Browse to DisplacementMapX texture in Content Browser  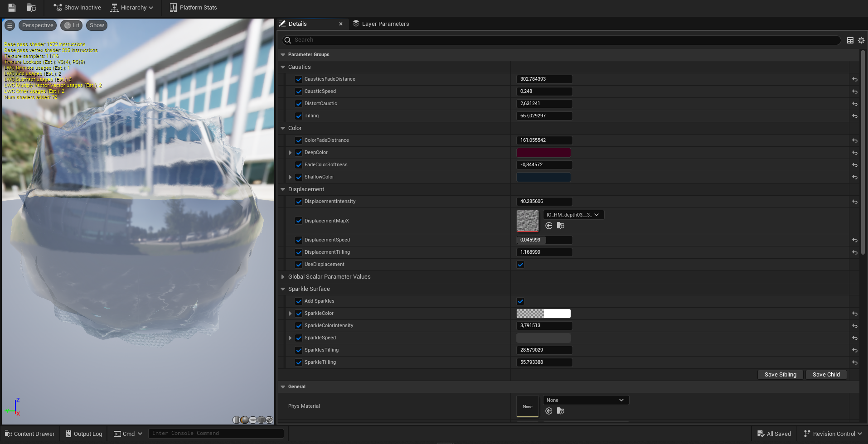point(561,226)
